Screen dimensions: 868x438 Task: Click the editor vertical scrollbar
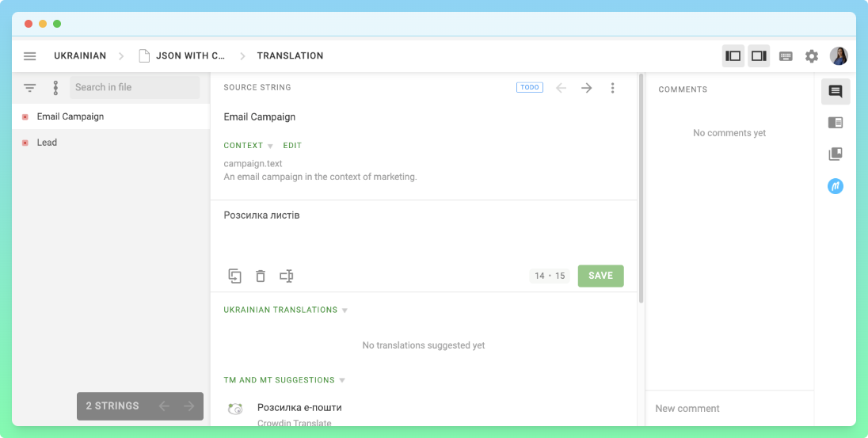(641, 189)
